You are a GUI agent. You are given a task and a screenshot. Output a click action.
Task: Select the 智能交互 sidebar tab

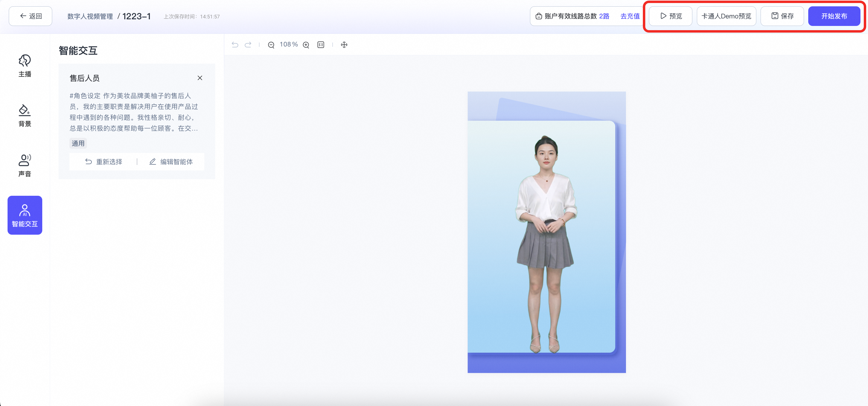25,215
